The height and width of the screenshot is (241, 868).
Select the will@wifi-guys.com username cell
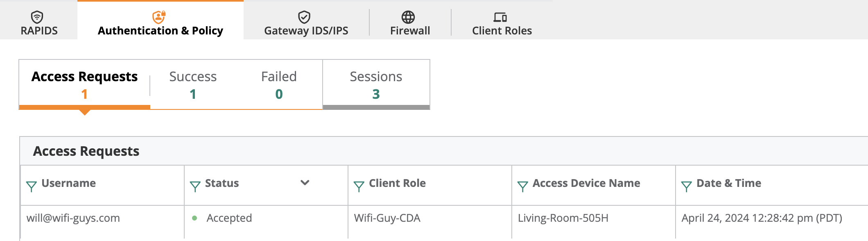(73, 218)
